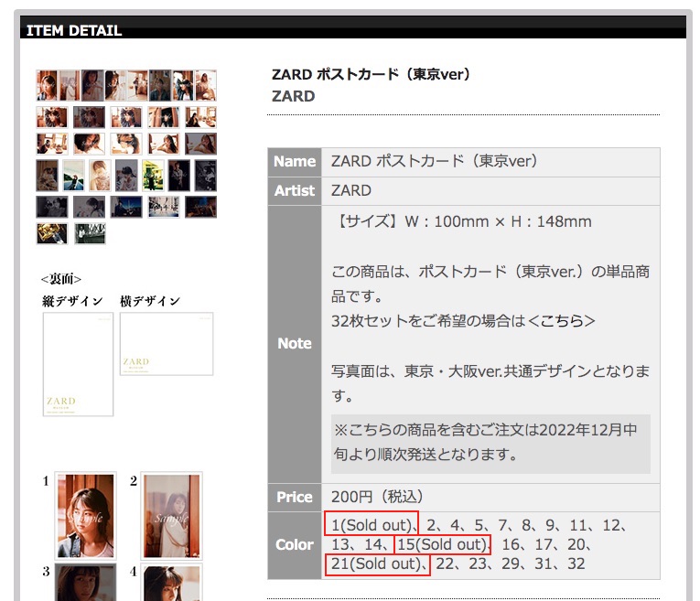700x601 pixels.
Task: Select postcard sample thumbnail number 2
Action: click(x=171, y=515)
